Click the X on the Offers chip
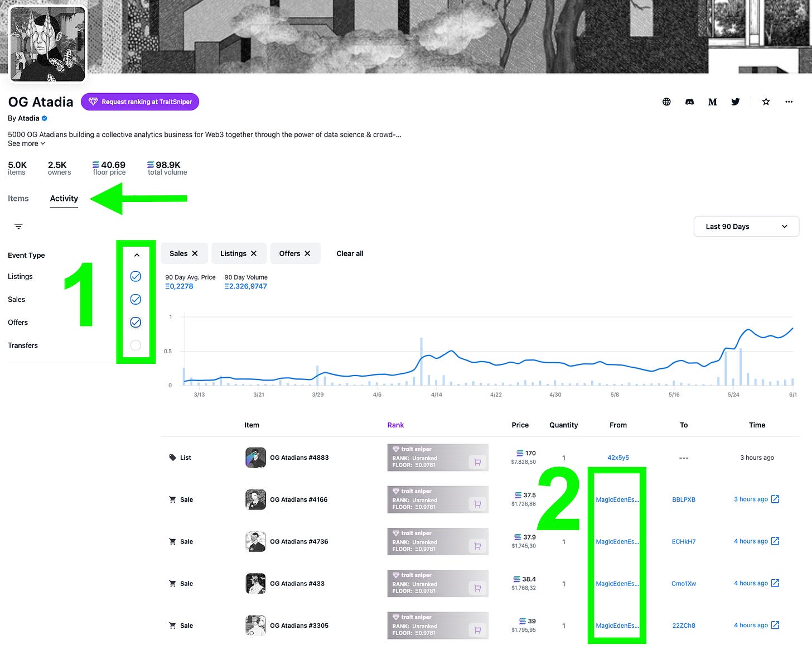The width and height of the screenshot is (812, 649). tap(307, 253)
